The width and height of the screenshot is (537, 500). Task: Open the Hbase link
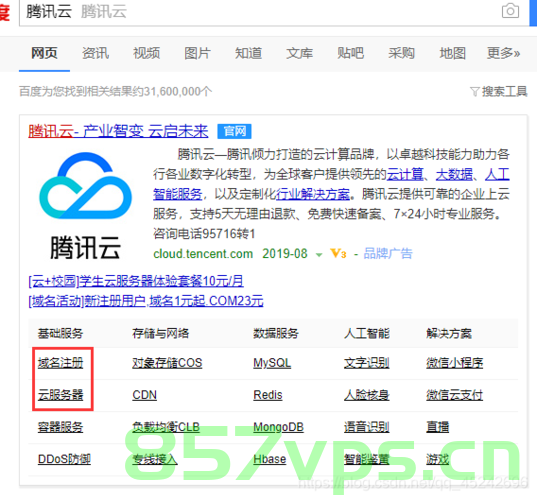tap(270, 459)
